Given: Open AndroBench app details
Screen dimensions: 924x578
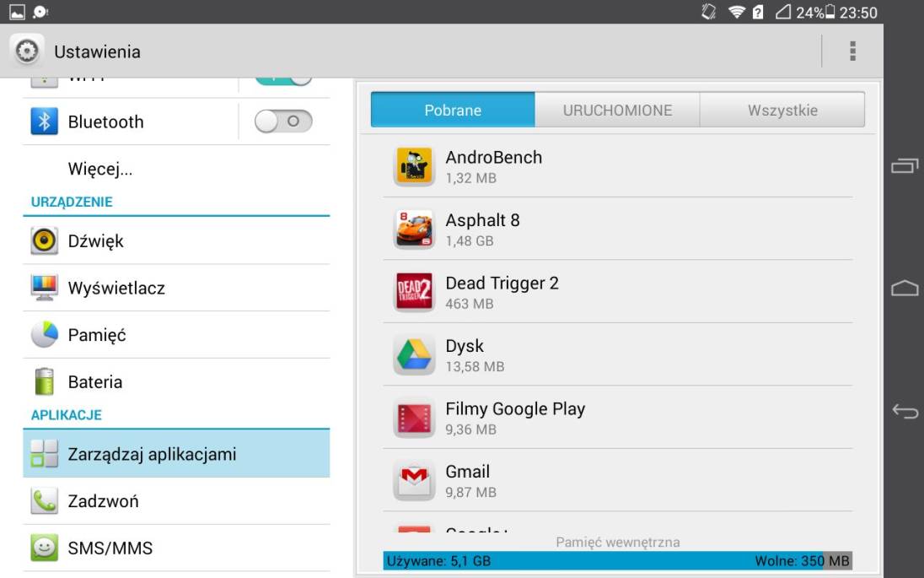Looking at the screenshot, I should [618, 165].
